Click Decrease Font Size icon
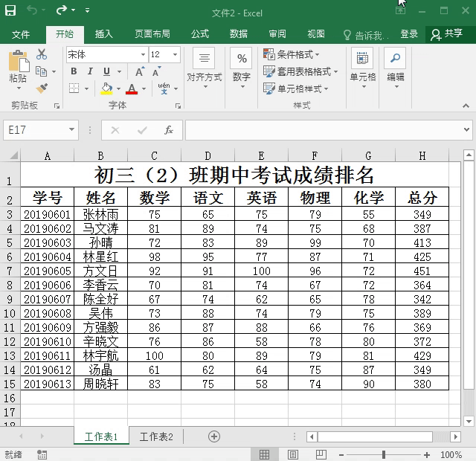Screen dimensions: 476x461 click(x=157, y=71)
